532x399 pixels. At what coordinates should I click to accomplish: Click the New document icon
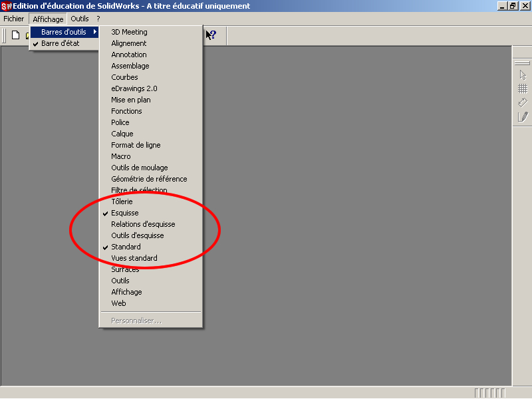click(15, 35)
